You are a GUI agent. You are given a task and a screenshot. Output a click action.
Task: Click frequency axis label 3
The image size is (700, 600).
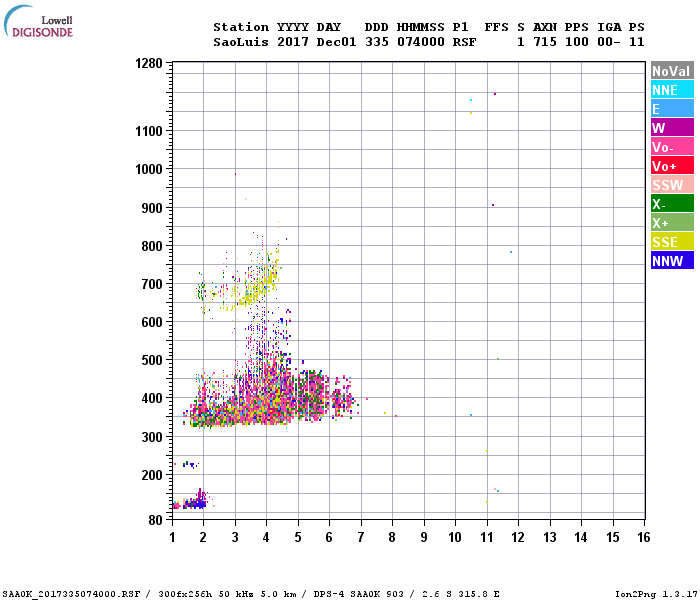pyautogui.click(x=235, y=537)
